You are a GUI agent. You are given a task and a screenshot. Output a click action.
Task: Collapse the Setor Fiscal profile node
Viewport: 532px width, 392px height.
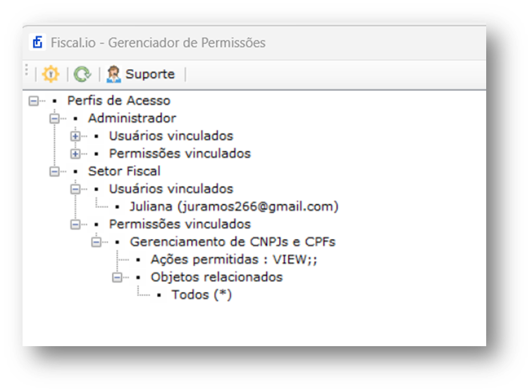(x=54, y=171)
